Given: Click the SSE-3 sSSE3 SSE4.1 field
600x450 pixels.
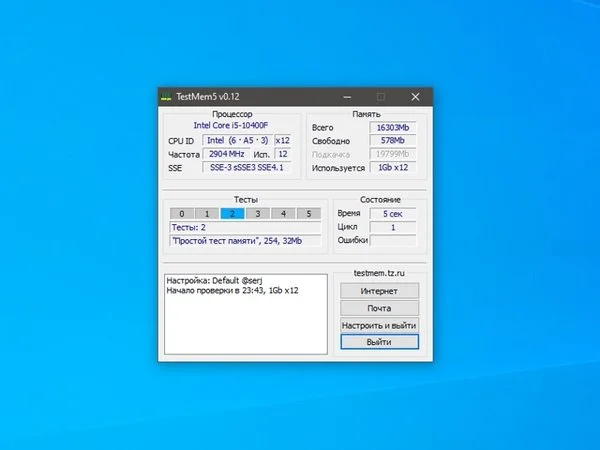Looking at the screenshot, I should tap(247, 168).
